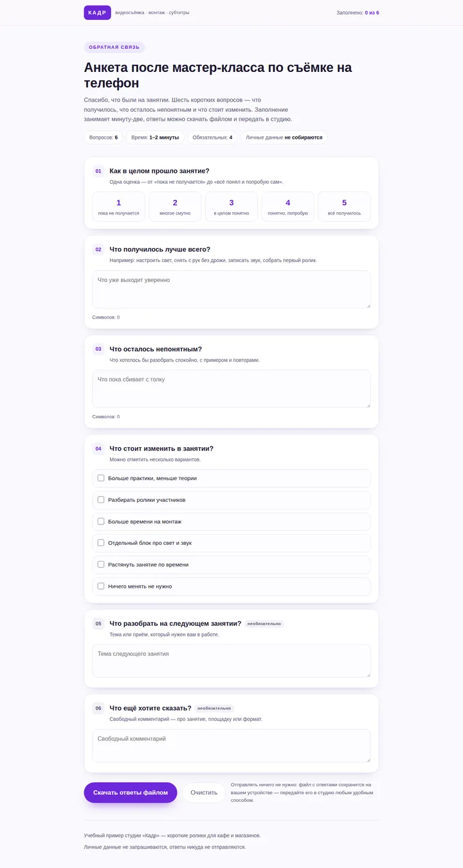Pick rating 4 'понятно, попробую'
Screen dimensions: 463x868
[288, 206]
